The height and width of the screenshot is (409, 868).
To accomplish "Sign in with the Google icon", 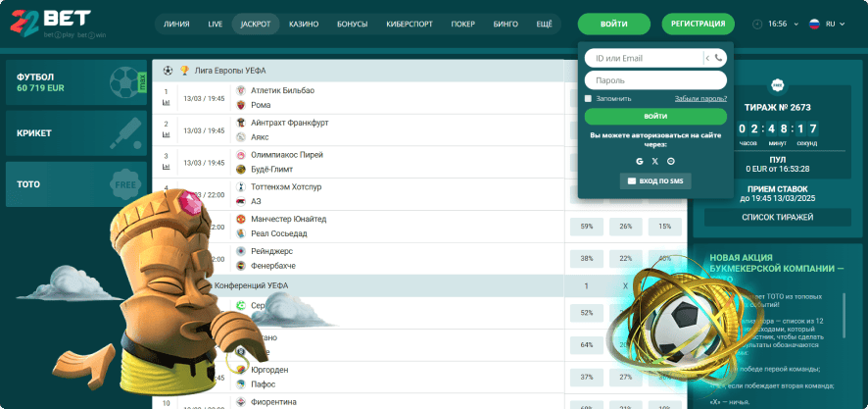I will click(640, 161).
